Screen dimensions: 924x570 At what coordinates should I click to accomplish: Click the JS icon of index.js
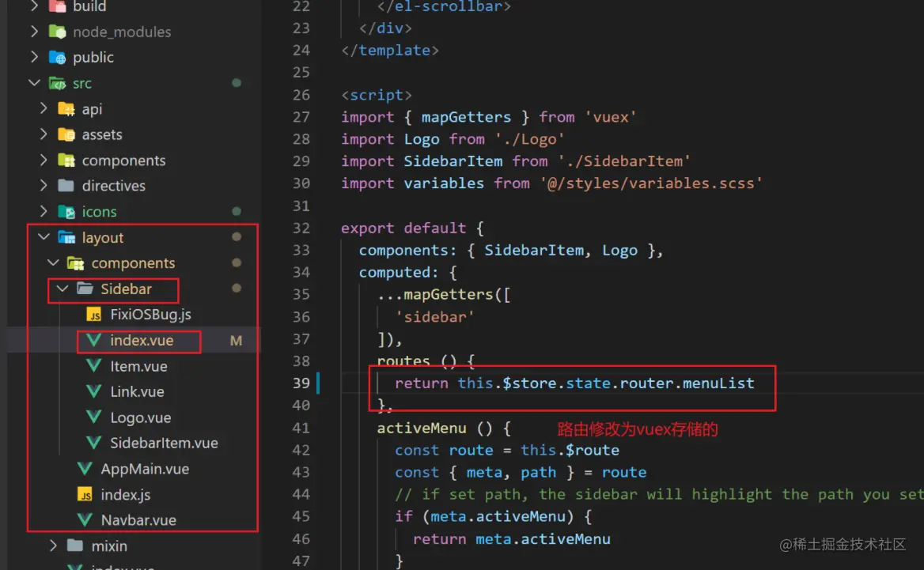click(x=85, y=495)
